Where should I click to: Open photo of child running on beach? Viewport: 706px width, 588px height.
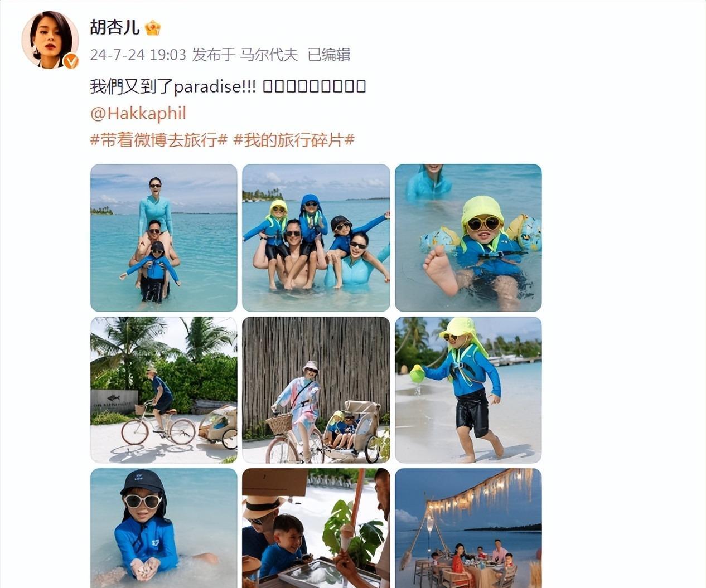[x=468, y=390]
